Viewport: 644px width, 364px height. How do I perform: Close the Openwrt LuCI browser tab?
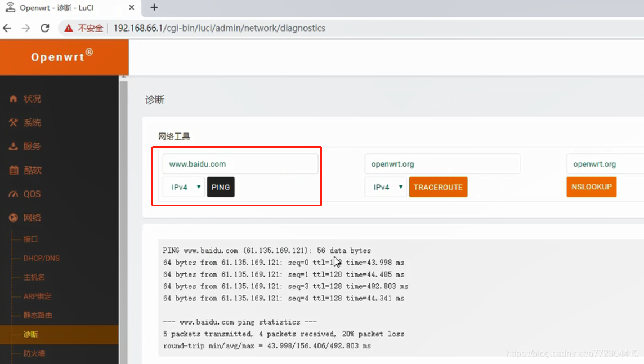click(x=131, y=7)
